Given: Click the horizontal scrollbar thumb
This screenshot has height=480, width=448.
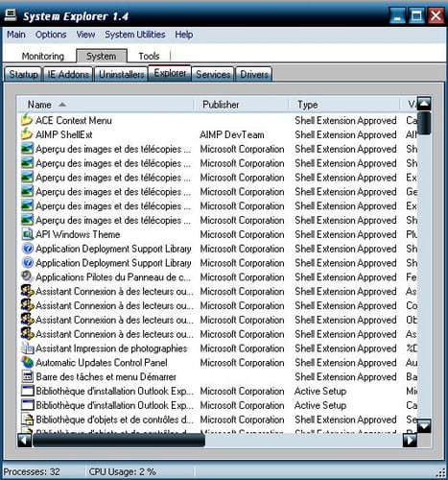Looking at the screenshot, I should pyautogui.click(x=119, y=440).
